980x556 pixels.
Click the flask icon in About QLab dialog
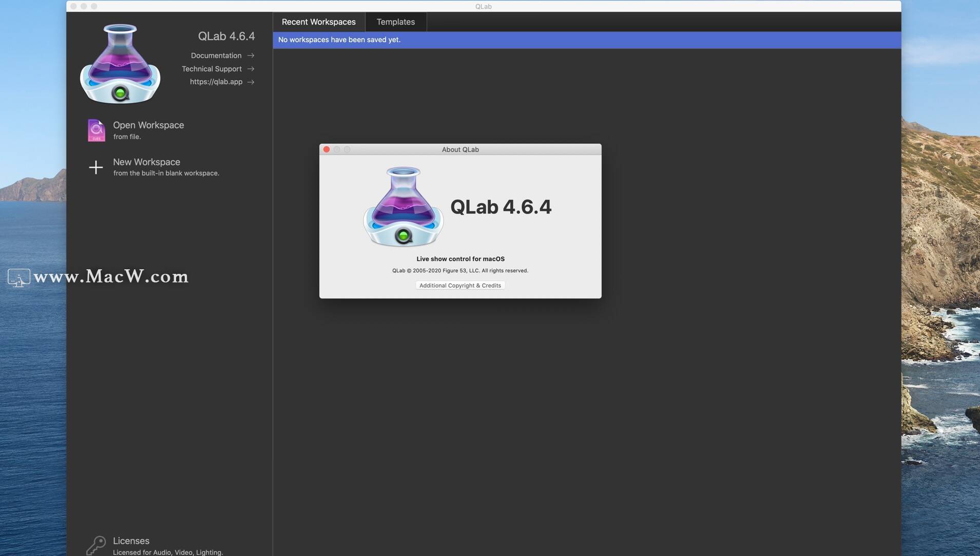[403, 207]
